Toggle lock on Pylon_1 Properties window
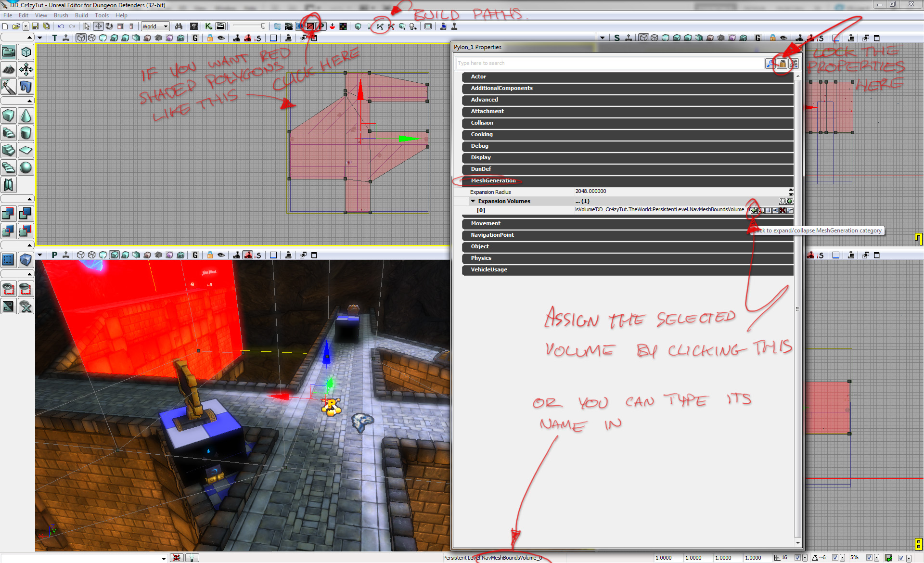This screenshot has width=924, height=563. (x=783, y=64)
